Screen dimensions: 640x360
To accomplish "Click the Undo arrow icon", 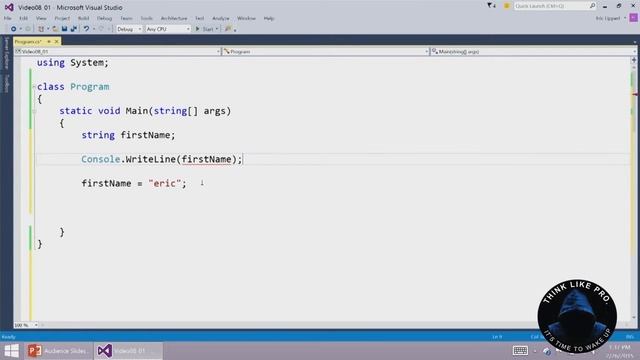I will pyautogui.click(x=86, y=29).
